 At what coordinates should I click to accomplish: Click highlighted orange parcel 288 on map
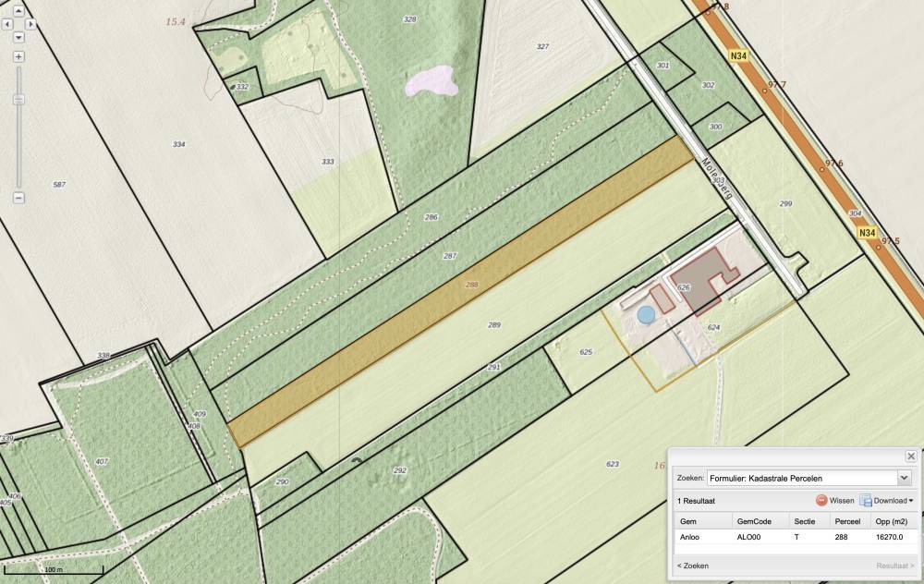tap(462, 291)
